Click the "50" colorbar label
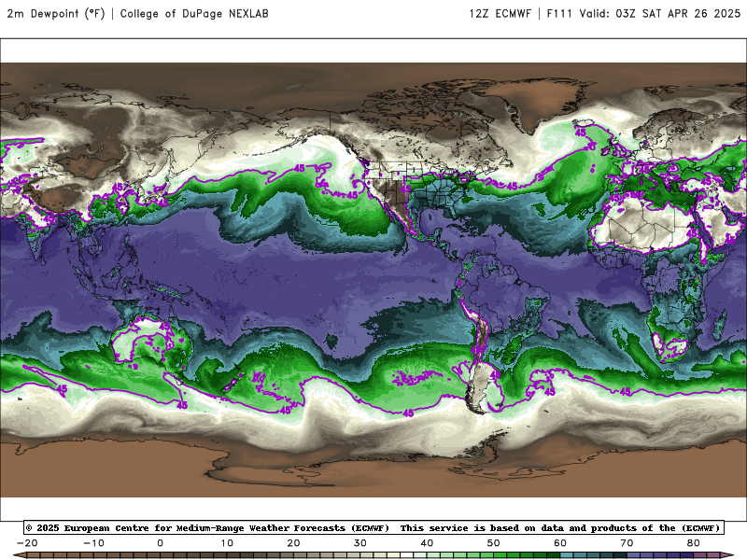This screenshot has height=560, width=747. pos(494,543)
